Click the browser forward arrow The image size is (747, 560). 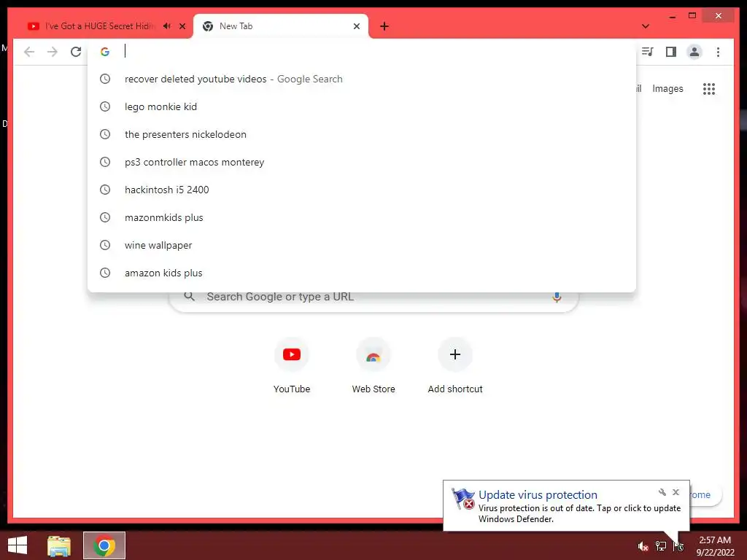(x=53, y=52)
